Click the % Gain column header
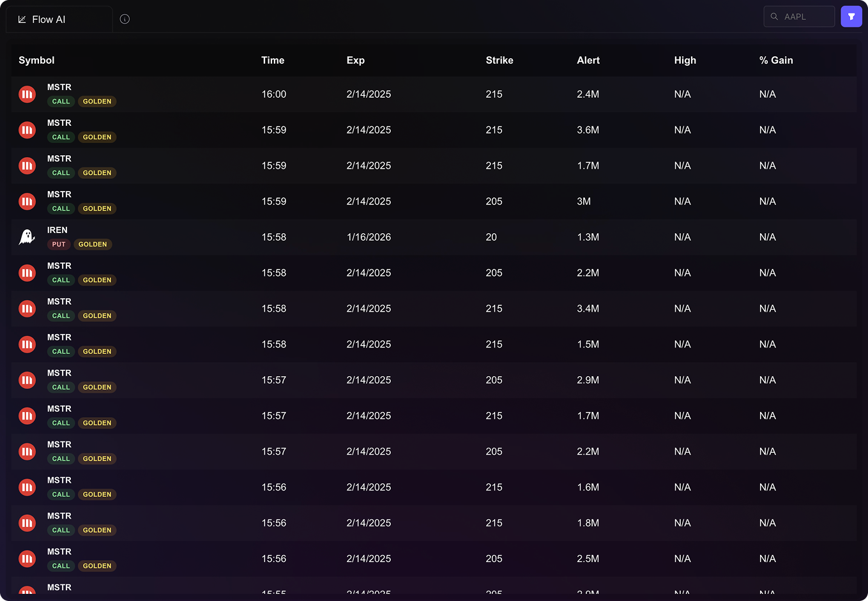The width and height of the screenshot is (868, 601). point(775,60)
